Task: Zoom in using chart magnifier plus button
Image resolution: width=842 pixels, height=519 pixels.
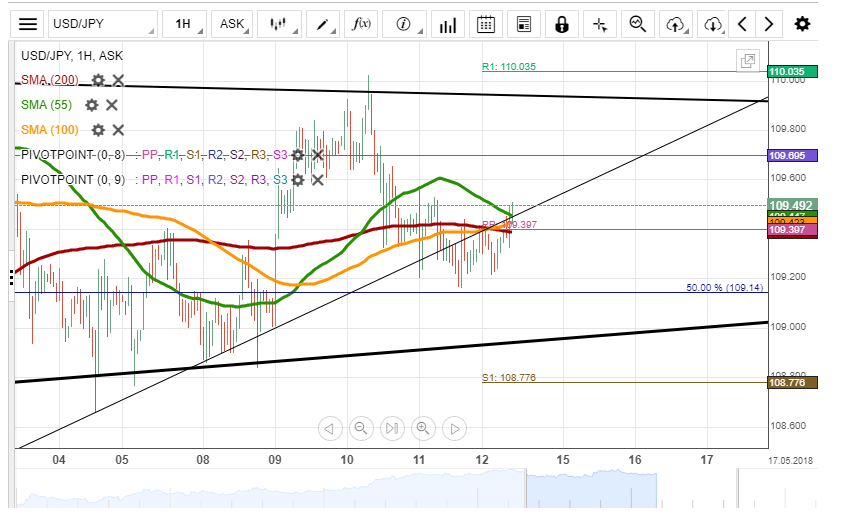Action: point(423,428)
